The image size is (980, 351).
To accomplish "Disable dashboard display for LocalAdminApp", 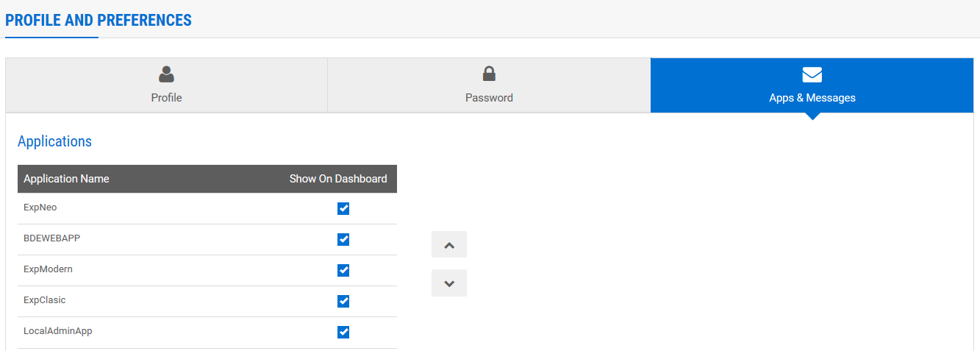I will [343, 332].
